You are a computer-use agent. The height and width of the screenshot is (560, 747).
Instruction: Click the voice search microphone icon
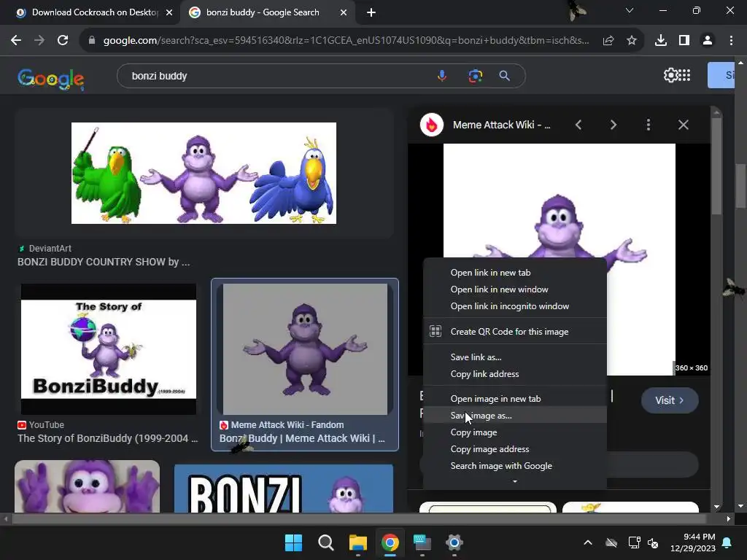click(442, 76)
